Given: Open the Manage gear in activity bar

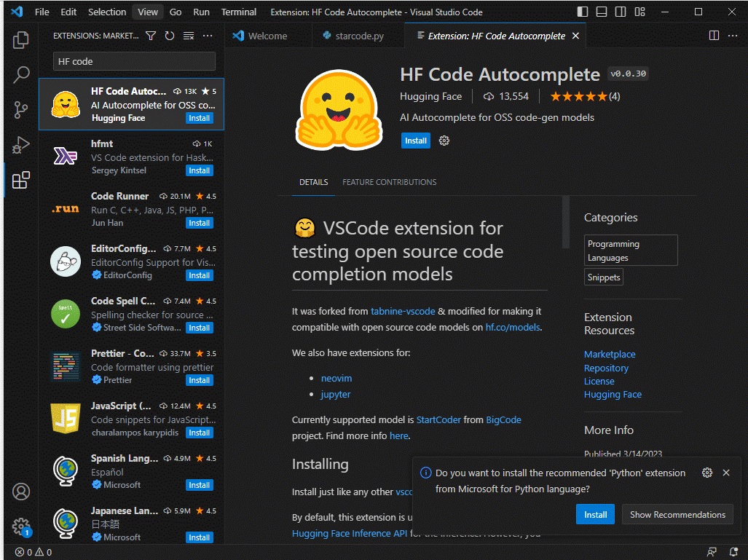Looking at the screenshot, I should pyautogui.click(x=20, y=527).
